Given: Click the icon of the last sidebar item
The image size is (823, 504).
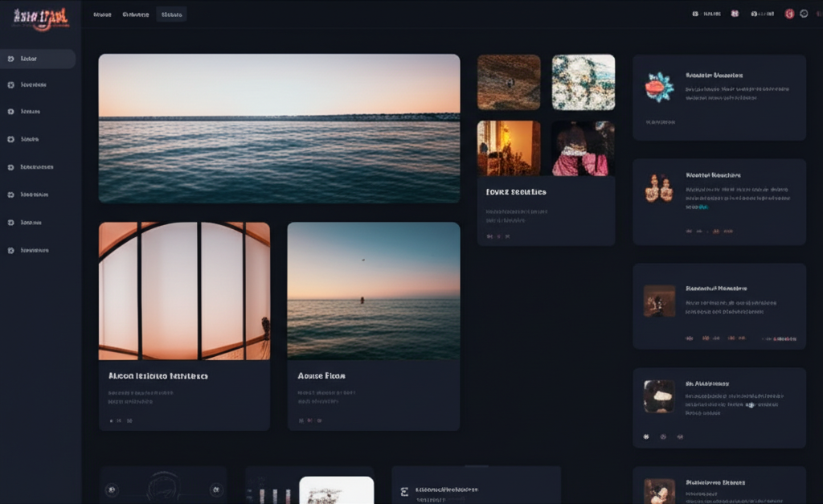Looking at the screenshot, I should point(10,250).
